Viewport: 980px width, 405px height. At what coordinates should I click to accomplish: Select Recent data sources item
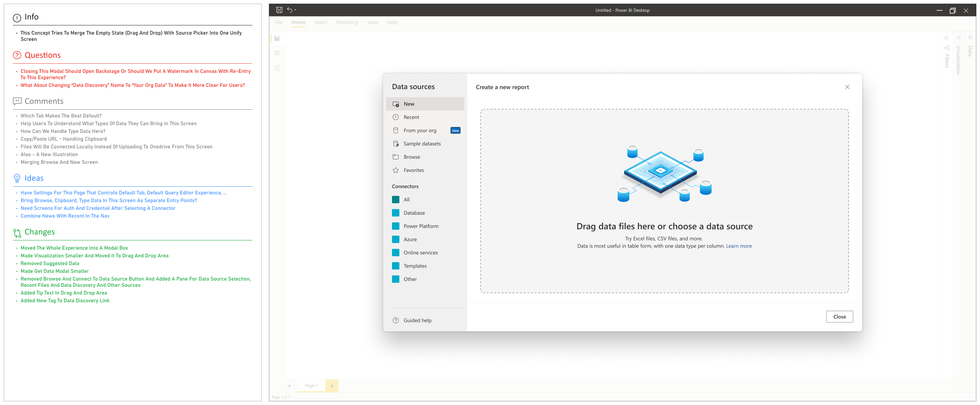[411, 117]
